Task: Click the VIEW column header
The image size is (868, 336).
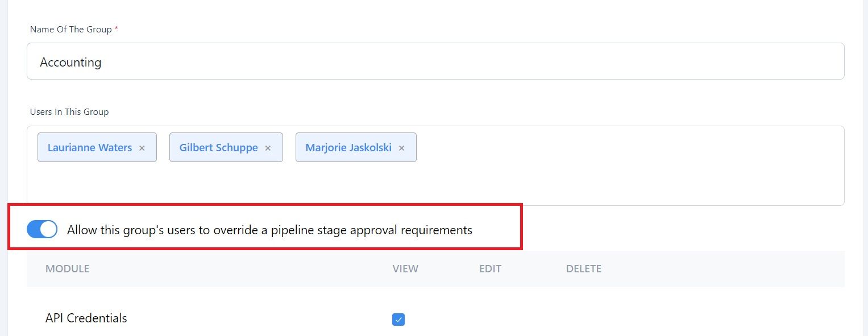Action: click(x=405, y=269)
